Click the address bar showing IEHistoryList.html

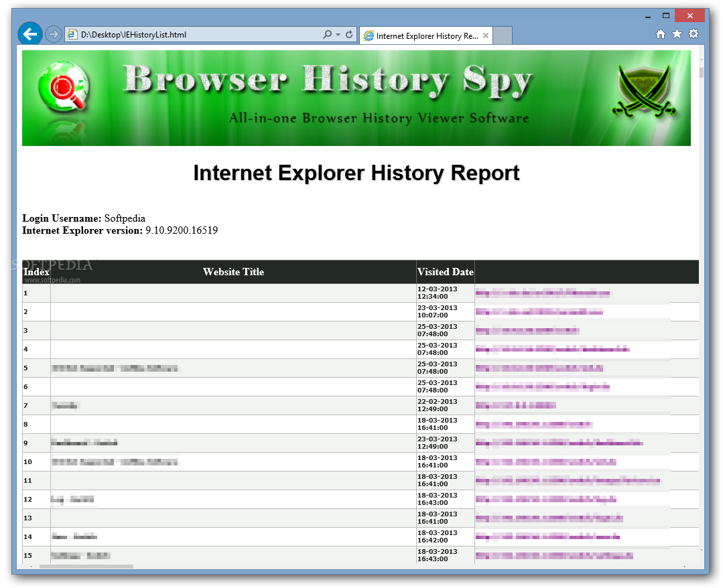(194, 35)
